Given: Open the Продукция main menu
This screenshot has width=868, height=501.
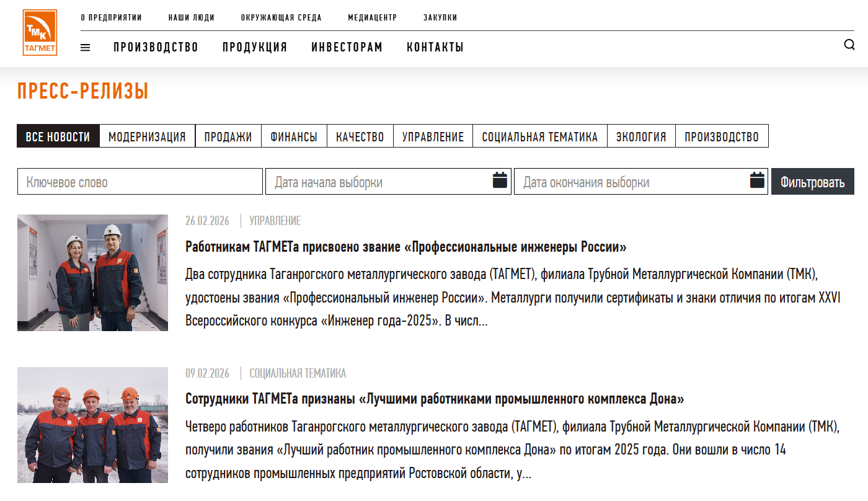Looking at the screenshot, I should tap(255, 48).
